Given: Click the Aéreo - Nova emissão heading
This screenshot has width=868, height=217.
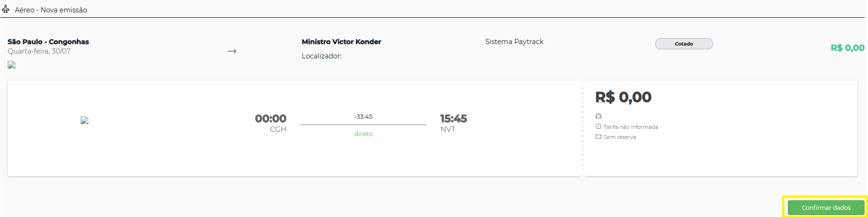Looking at the screenshot, I should (51, 10).
